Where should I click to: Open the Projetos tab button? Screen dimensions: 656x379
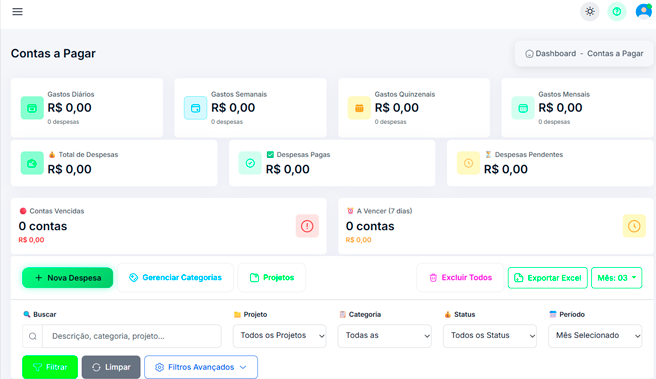pos(272,278)
